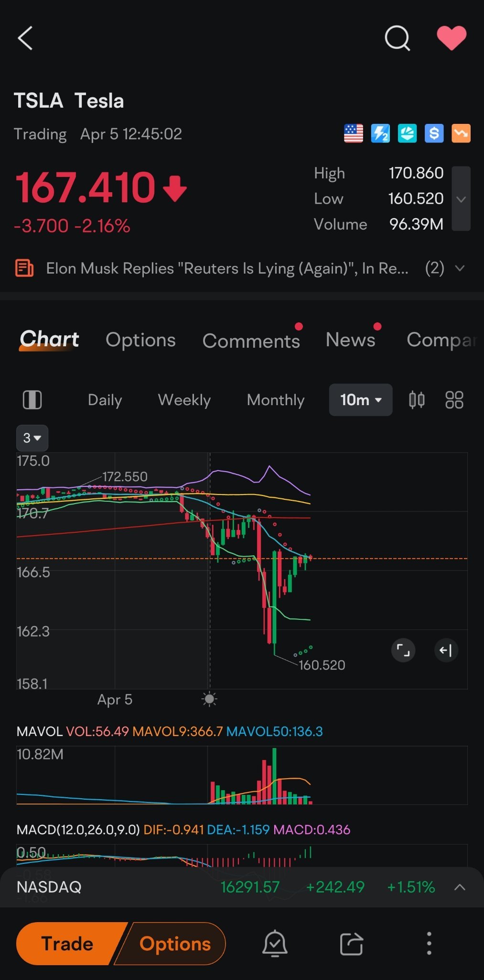Image resolution: width=484 pixels, height=980 pixels.
Task: Open the partially visible Company tab
Action: (441, 340)
